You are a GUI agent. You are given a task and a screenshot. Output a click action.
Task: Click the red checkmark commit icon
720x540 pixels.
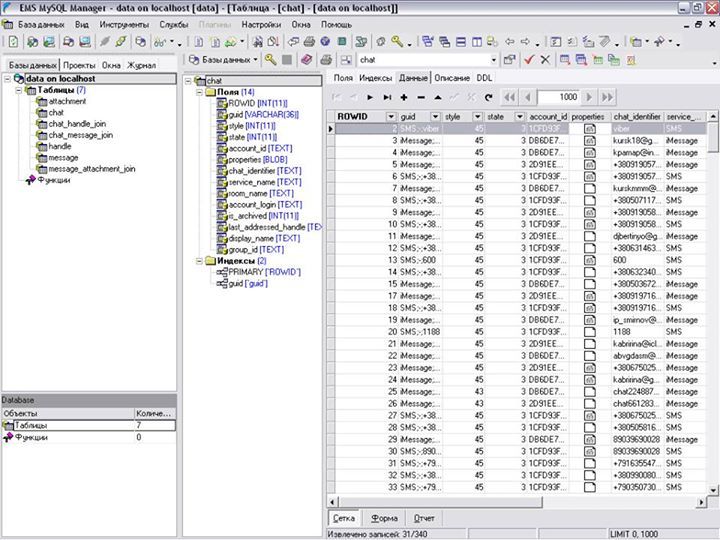pos(529,60)
